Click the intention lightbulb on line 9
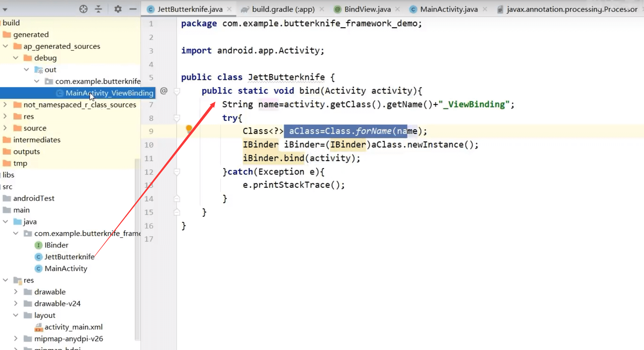The image size is (644, 350). (189, 129)
